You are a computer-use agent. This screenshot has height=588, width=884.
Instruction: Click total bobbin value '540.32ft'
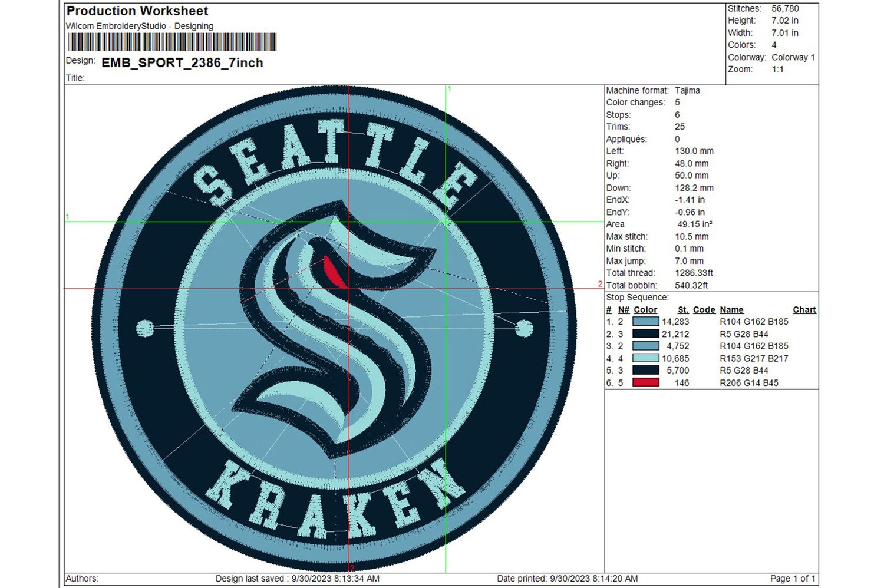coord(692,285)
